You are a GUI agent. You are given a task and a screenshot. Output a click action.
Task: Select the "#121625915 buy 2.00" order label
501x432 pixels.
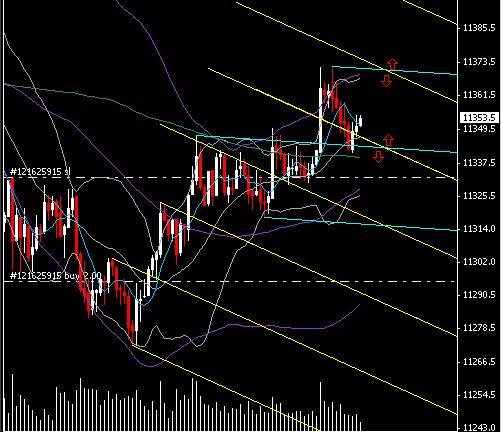click(56, 276)
